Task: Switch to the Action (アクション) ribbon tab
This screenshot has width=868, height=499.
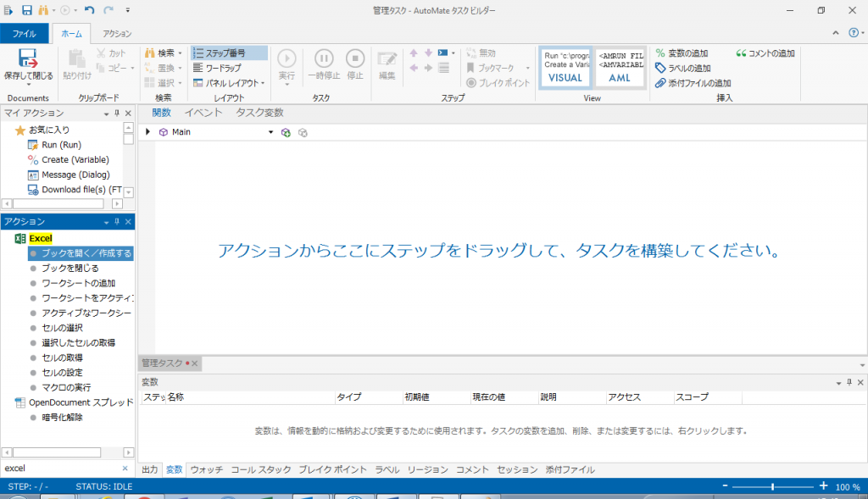Action: click(x=117, y=34)
